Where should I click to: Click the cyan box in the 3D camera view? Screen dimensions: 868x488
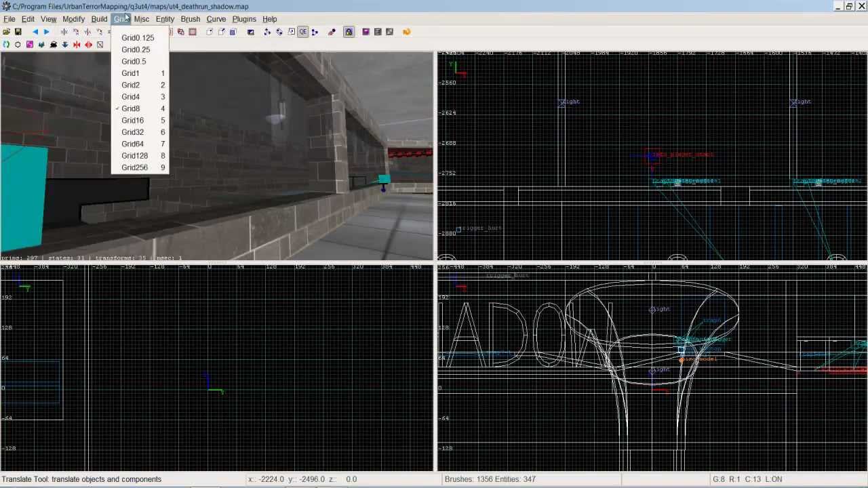pos(23,198)
